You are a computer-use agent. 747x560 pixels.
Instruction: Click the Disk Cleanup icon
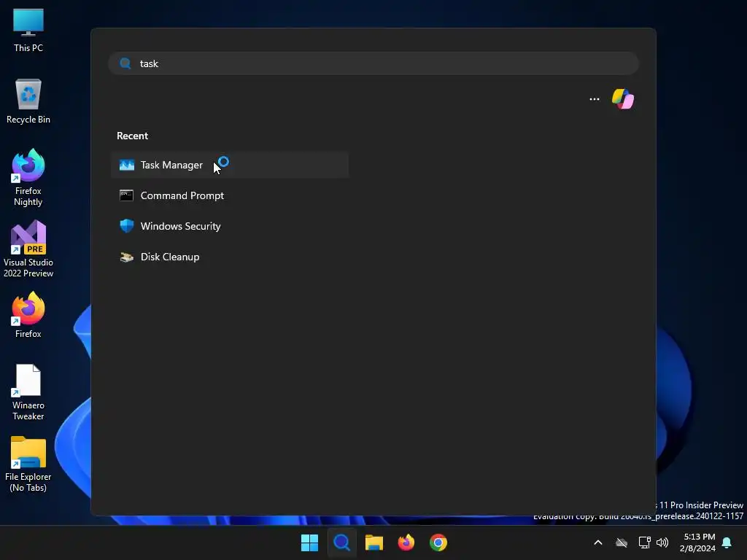127,257
